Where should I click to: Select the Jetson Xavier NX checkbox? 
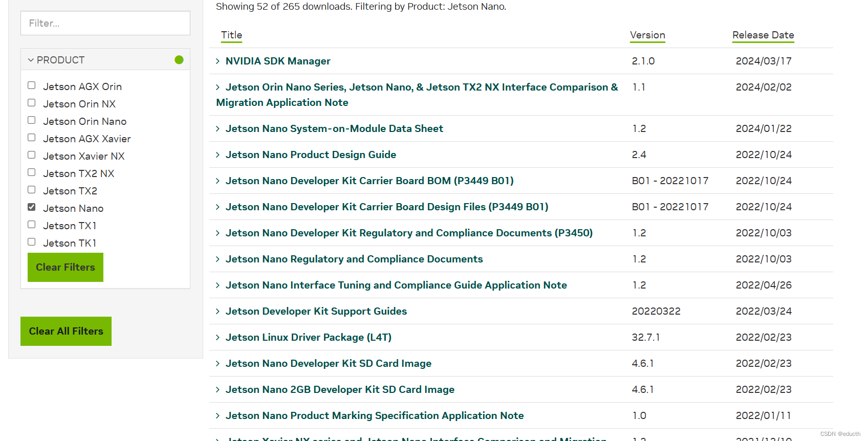32,155
